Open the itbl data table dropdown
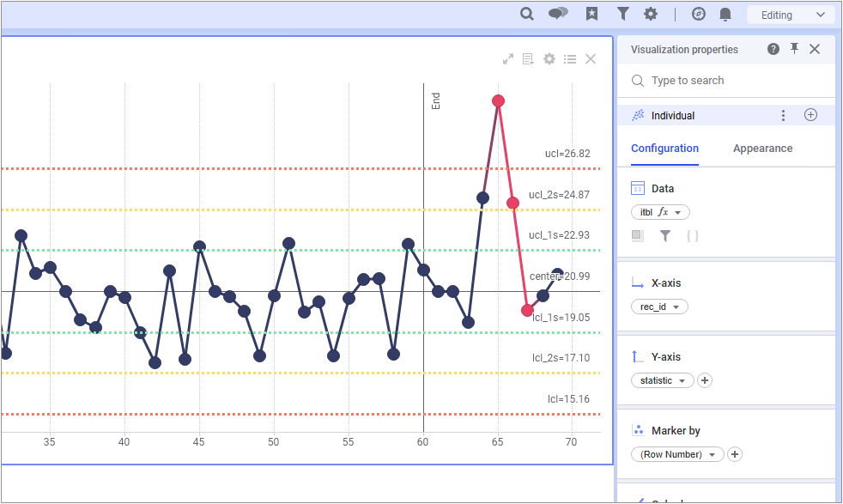This screenshot has width=843, height=504. coord(660,212)
